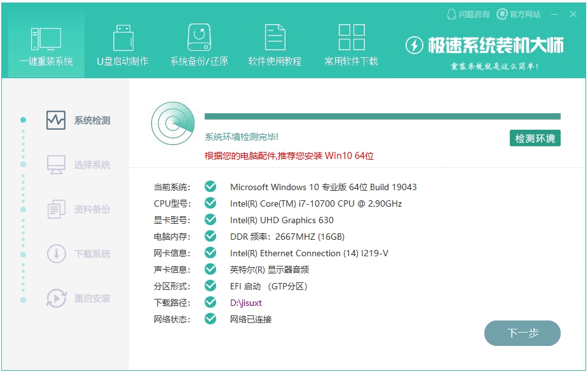The height and width of the screenshot is (372, 588).
Task: Click the 极速系统装机大师 logo
Action: [x=484, y=45]
